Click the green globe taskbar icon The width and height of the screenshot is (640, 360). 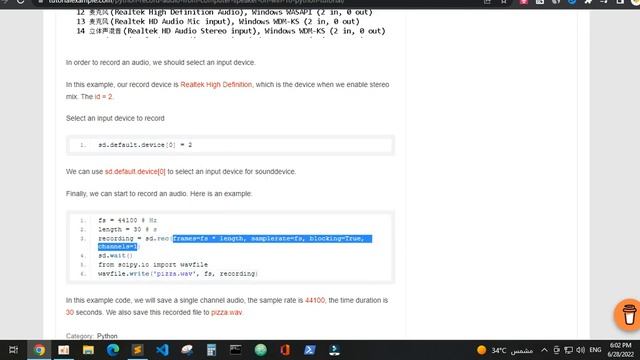[260, 350]
